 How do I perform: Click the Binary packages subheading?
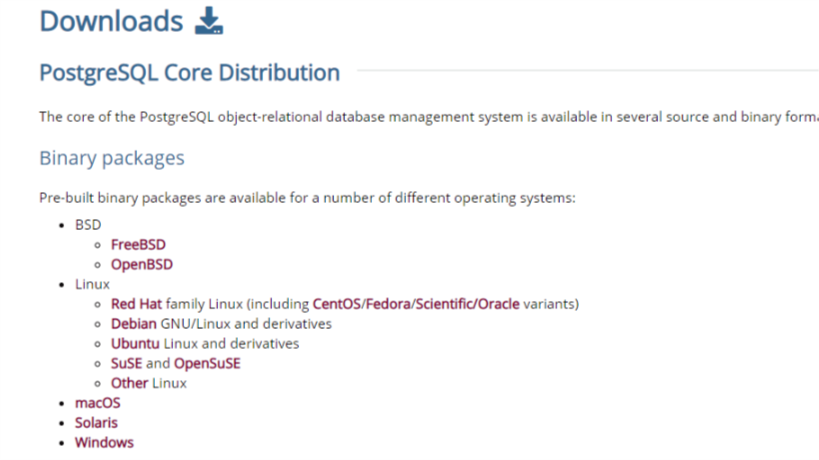point(112,158)
